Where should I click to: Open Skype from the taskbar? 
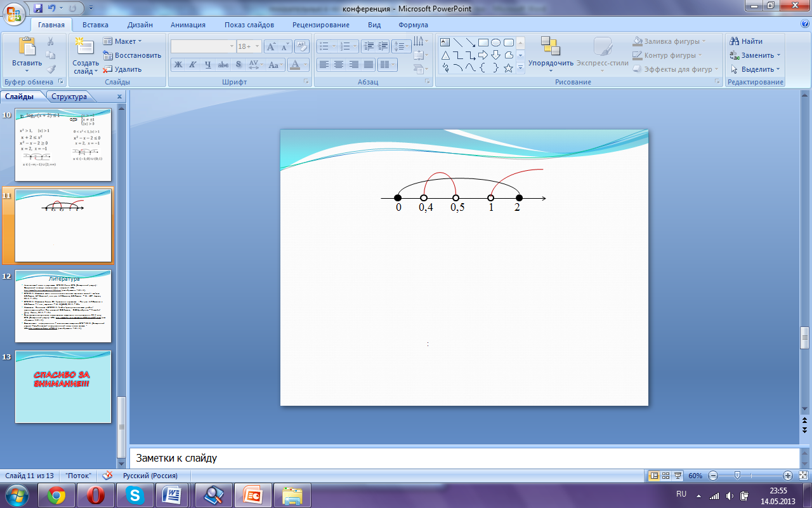pos(134,495)
